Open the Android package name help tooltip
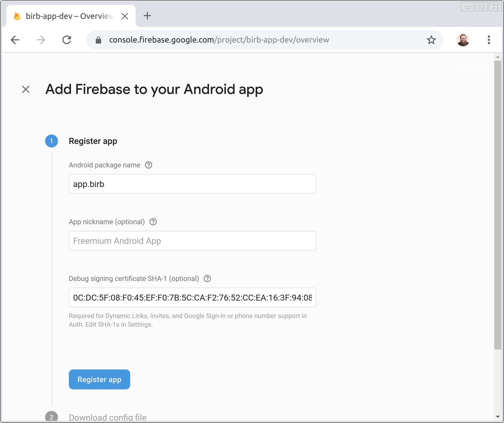Screen dimensions: 504x423 [x=148, y=165]
